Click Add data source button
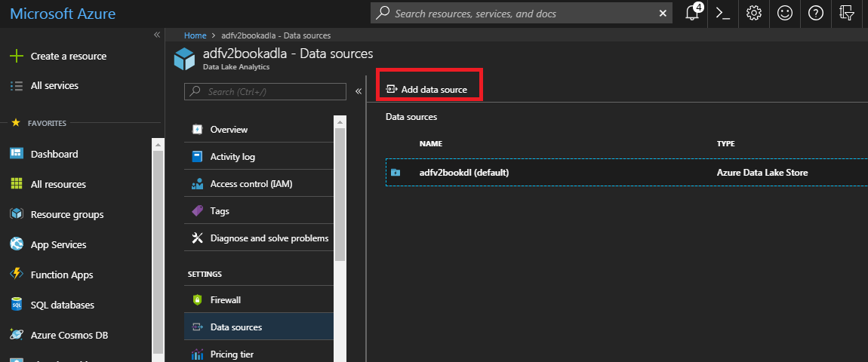This screenshot has width=868, height=362. click(426, 90)
